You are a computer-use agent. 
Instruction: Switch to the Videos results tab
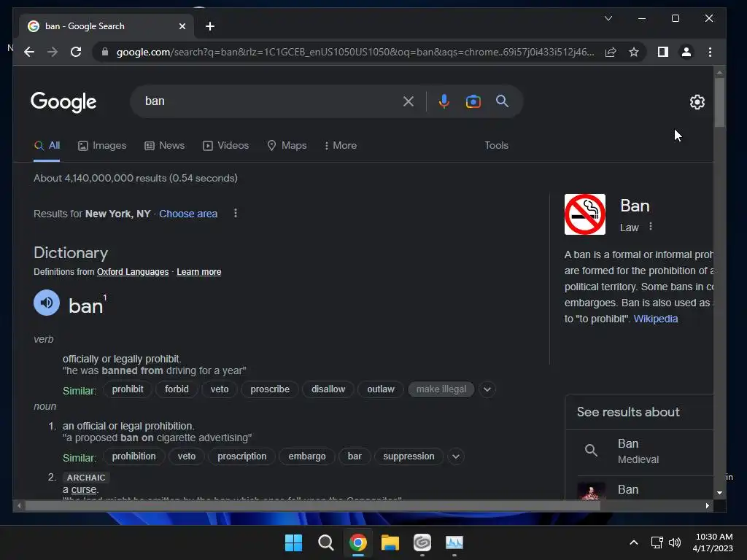(x=225, y=146)
